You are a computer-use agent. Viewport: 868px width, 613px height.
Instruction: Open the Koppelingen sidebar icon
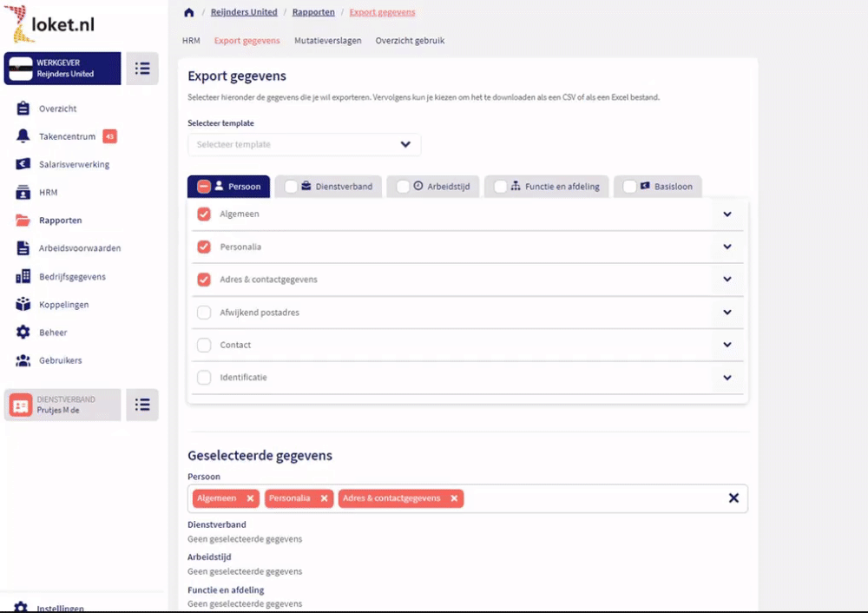coord(23,305)
